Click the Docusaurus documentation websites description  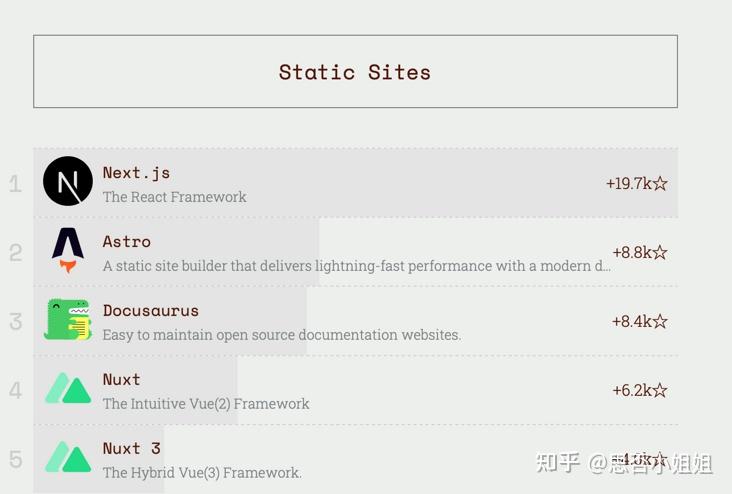click(281, 335)
